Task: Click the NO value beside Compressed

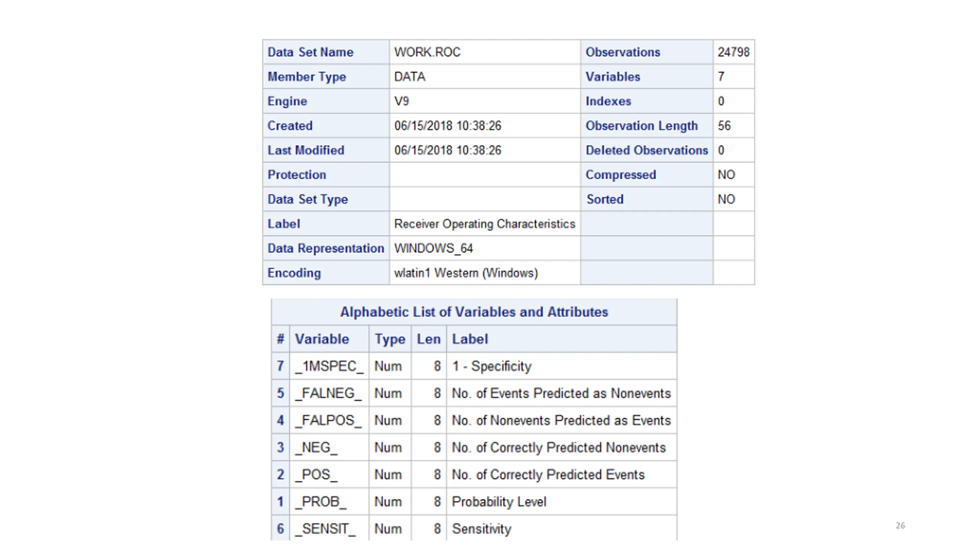Action: (x=726, y=174)
